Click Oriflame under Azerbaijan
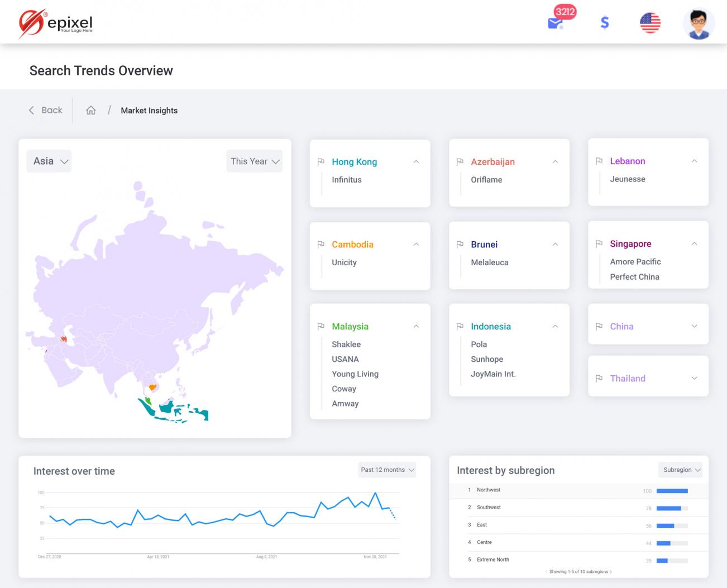The image size is (727, 588). pos(486,180)
